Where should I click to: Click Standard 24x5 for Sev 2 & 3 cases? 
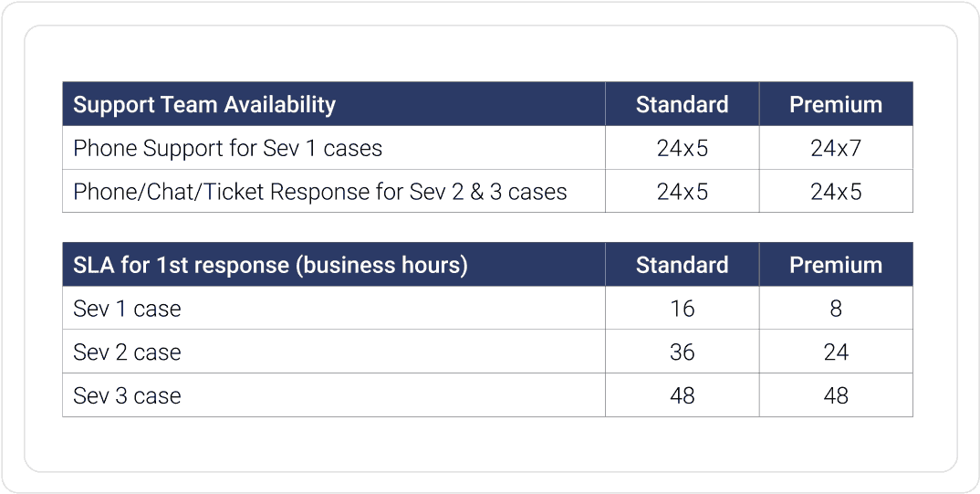pos(682,192)
